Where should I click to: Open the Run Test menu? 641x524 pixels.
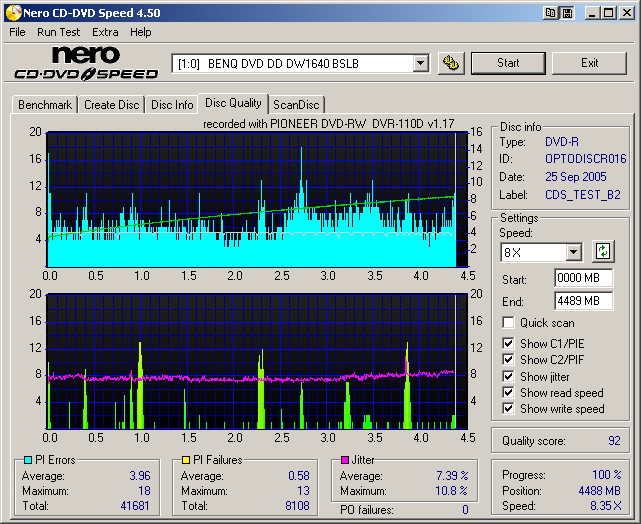[58, 32]
